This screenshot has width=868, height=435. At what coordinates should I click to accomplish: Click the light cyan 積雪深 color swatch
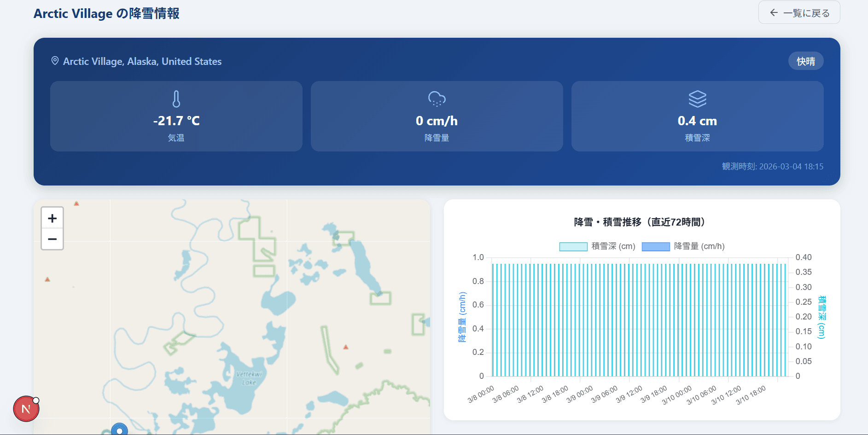[573, 247]
